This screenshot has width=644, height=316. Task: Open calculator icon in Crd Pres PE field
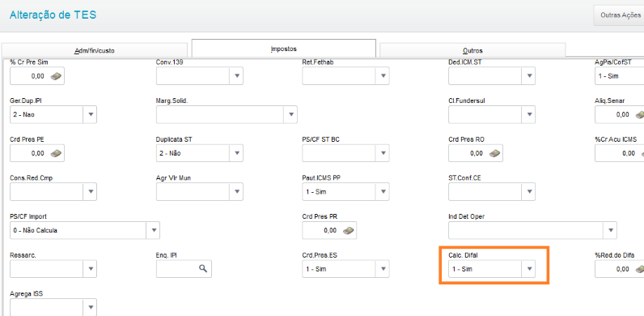(x=56, y=153)
